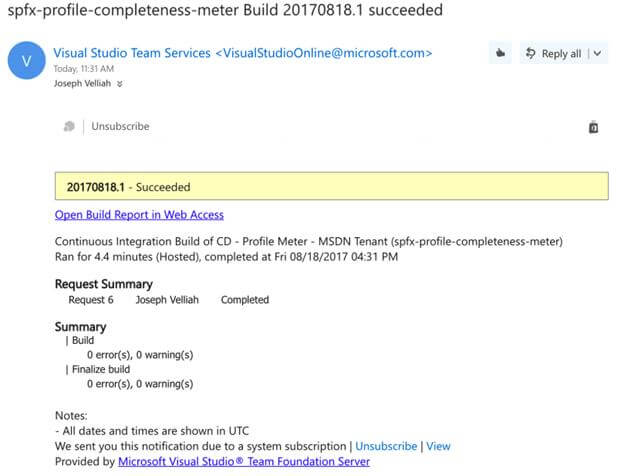The width and height of the screenshot is (624, 476).
Task: Click the icon left of Unsubscribe
Action: pos(69,127)
